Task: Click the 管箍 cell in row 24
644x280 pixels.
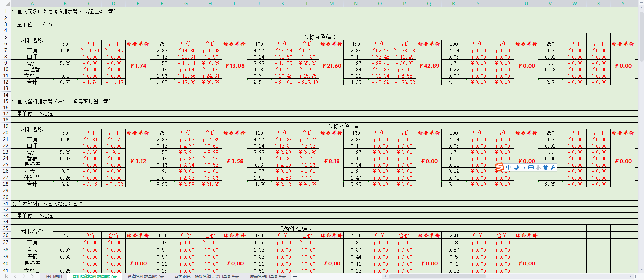Action: pos(32,158)
